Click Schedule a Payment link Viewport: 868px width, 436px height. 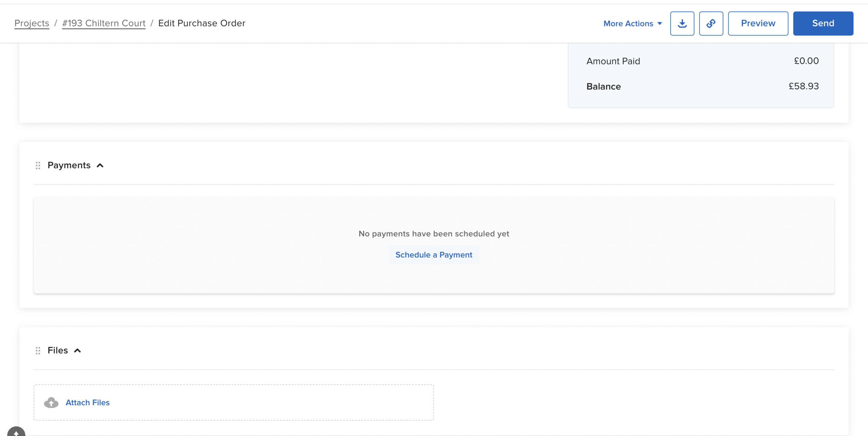[434, 255]
